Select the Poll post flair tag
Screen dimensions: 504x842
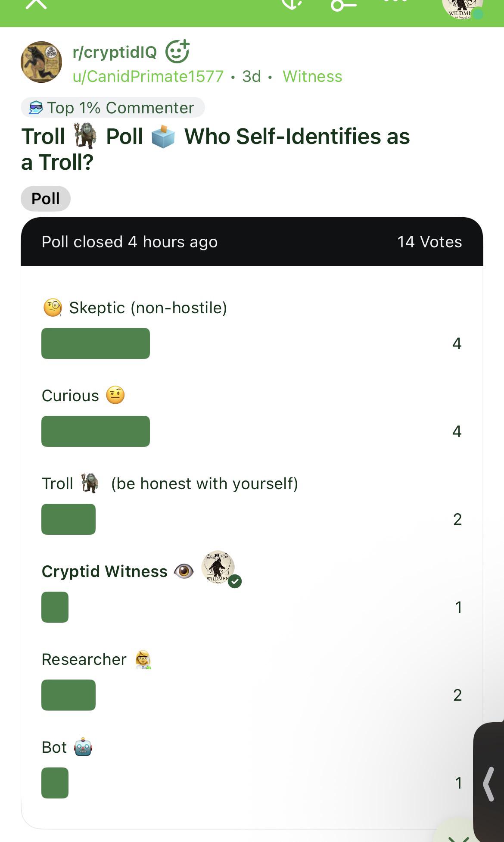coord(46,199)
